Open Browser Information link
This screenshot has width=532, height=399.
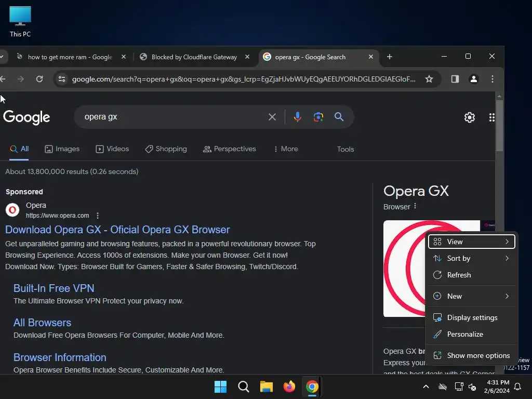point(60,357)
